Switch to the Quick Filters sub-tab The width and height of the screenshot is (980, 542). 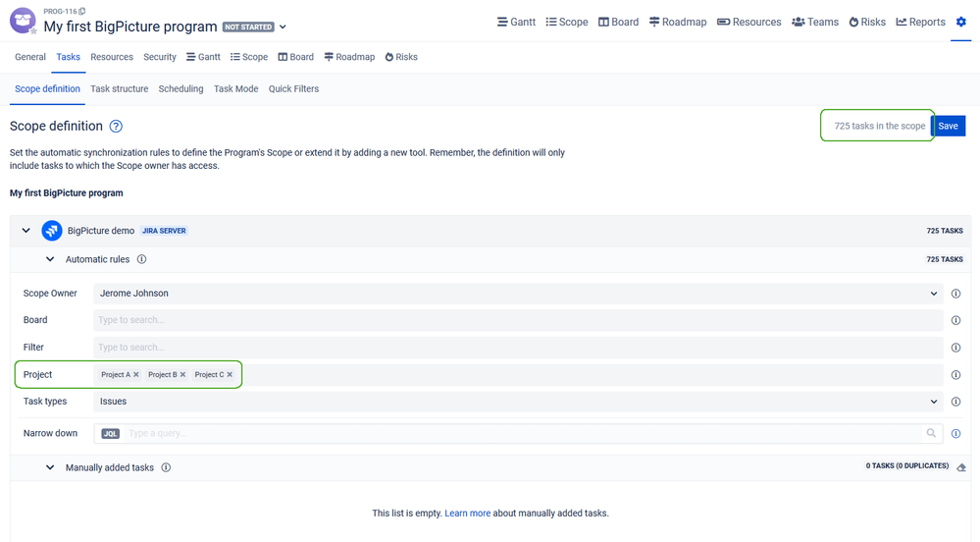point(293,89)
